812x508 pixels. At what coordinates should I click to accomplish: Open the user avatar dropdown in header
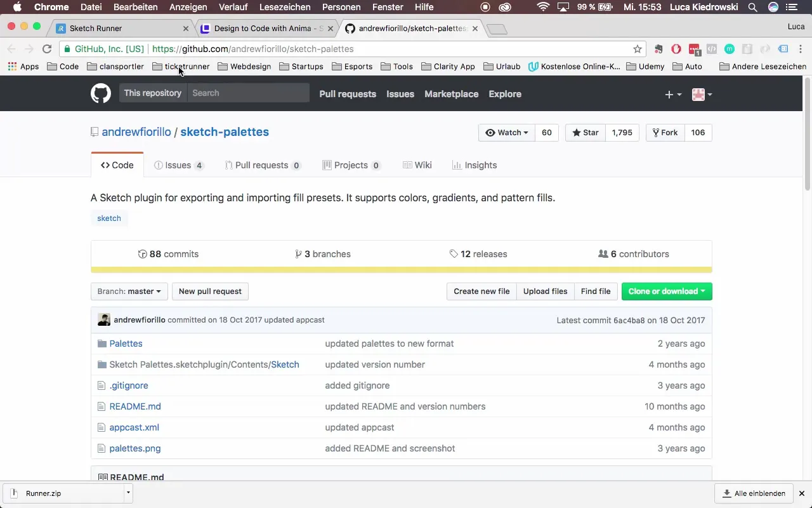click(x=702, y=94)
